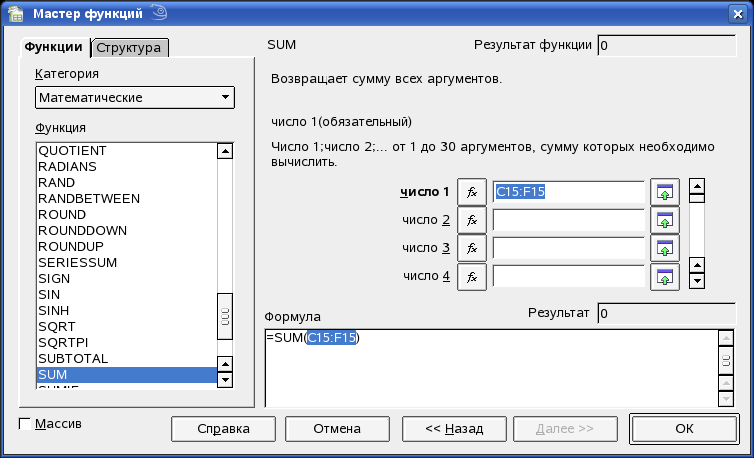Click the fx button beside число 3

point(471,248)
